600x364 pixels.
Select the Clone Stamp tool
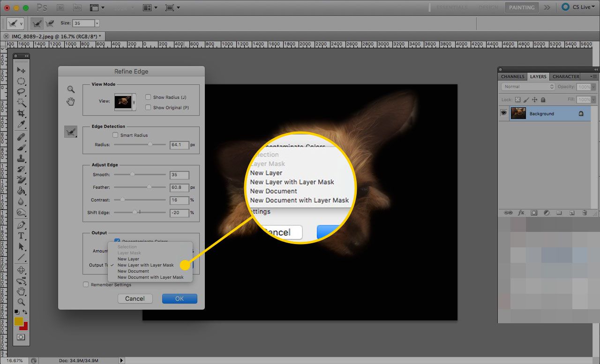point(21,158)
